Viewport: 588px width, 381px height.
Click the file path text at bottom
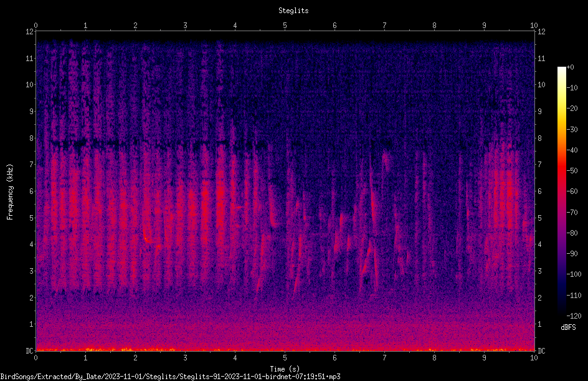pyautogui.click(x=170, y=377)
